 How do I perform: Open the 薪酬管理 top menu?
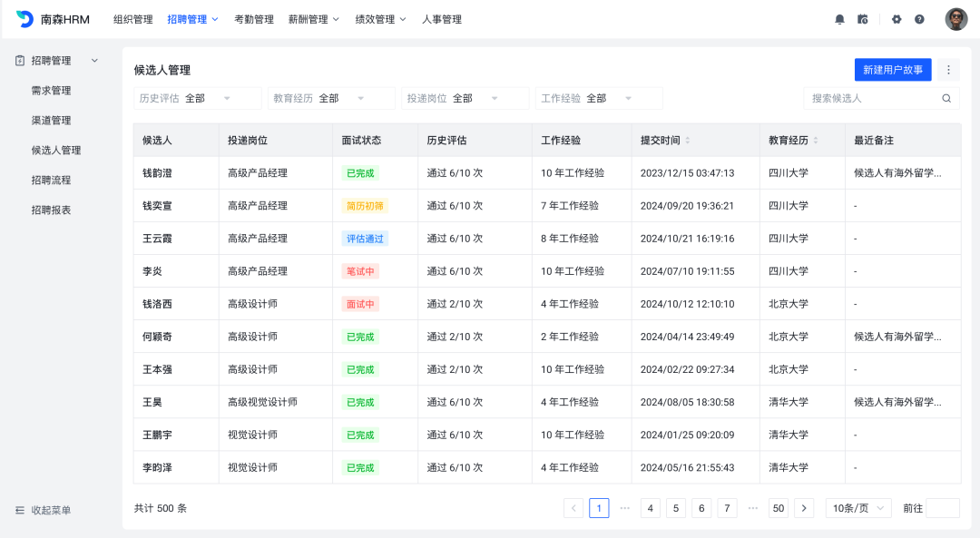(313, 19)
